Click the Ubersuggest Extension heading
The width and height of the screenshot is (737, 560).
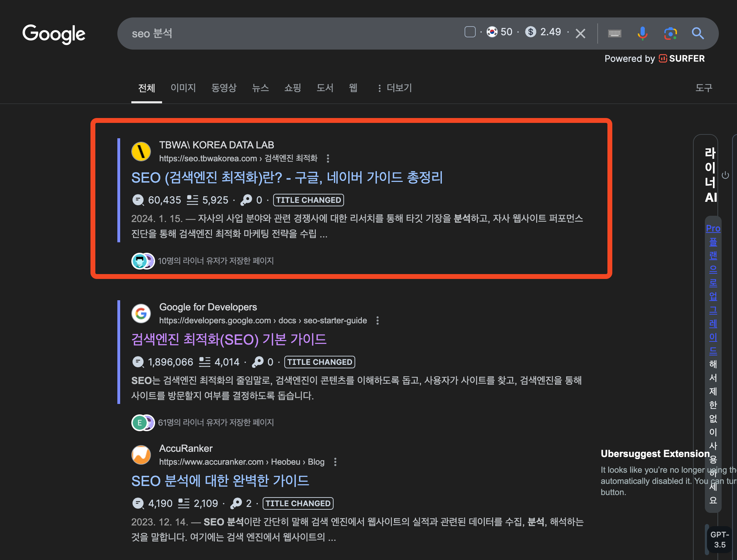point(655,454)
